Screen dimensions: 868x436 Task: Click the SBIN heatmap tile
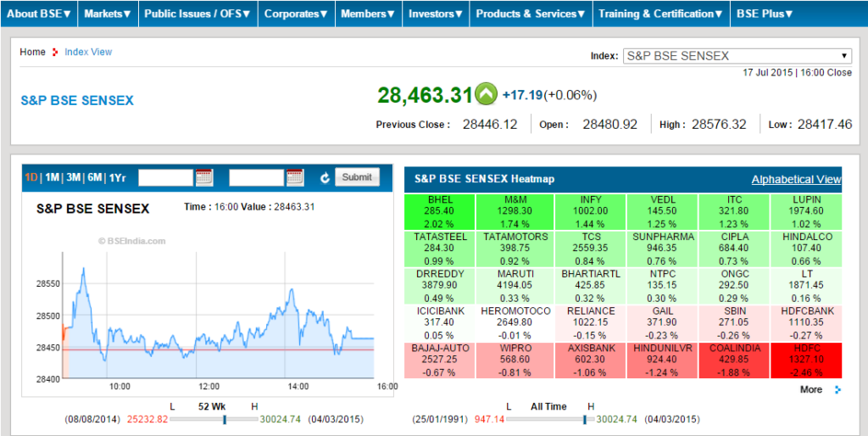[734, 323]
